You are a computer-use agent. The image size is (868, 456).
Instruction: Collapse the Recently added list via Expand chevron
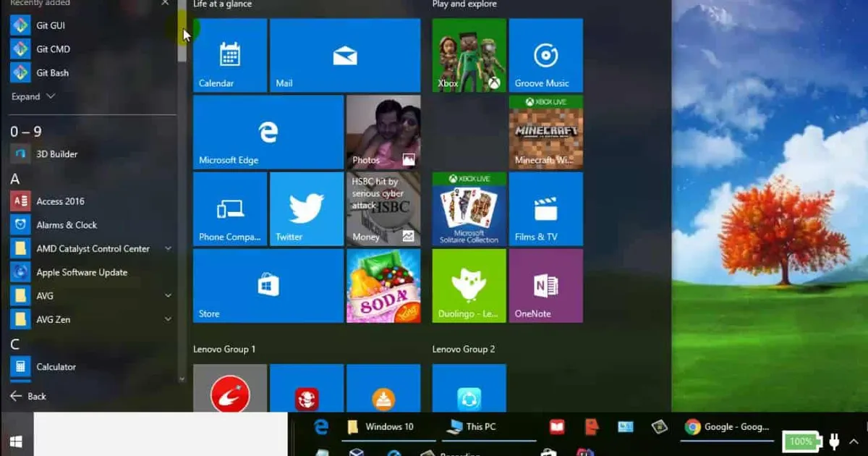coord(32,96)
